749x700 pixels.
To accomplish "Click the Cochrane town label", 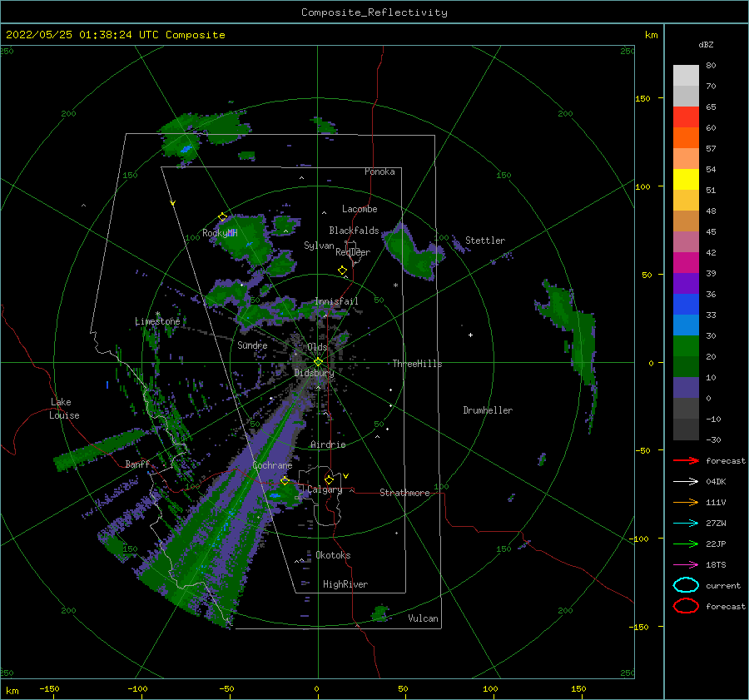I will pos(272,465).
